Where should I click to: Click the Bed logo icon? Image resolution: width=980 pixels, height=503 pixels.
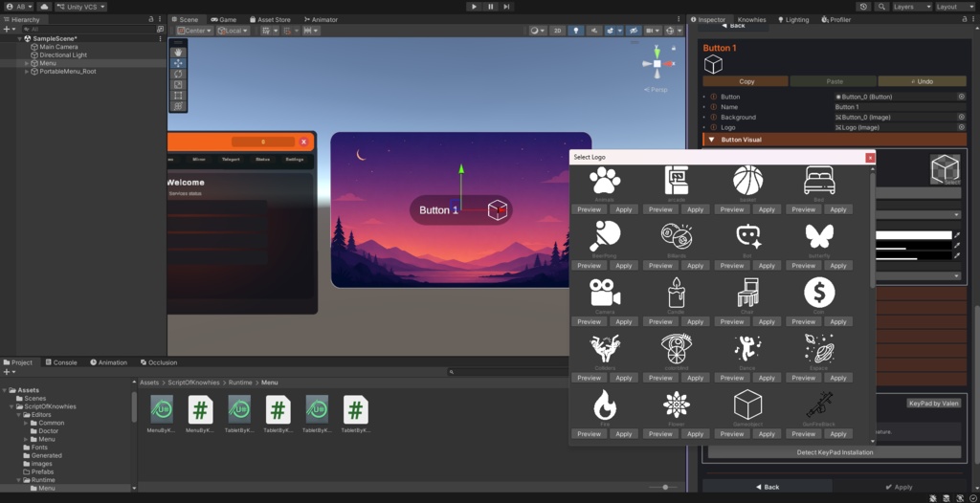(x=819, y=180)
